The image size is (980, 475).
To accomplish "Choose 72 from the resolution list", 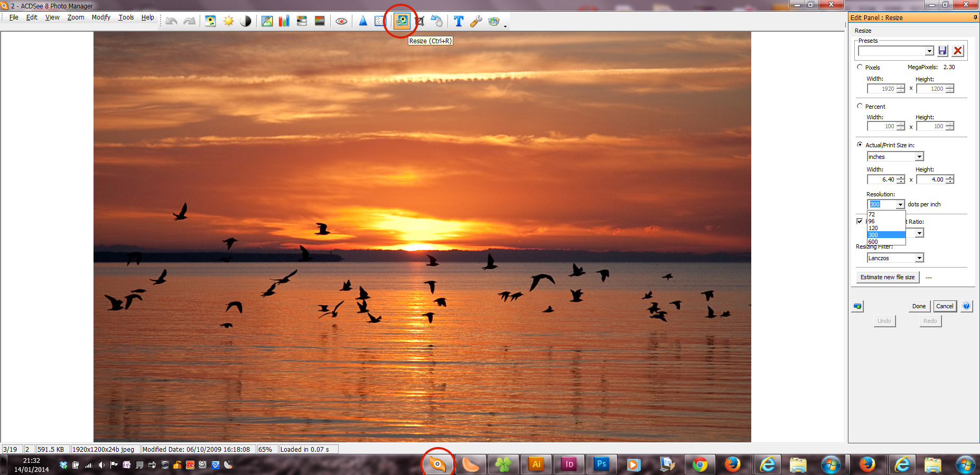I will (x=886, y=214).
